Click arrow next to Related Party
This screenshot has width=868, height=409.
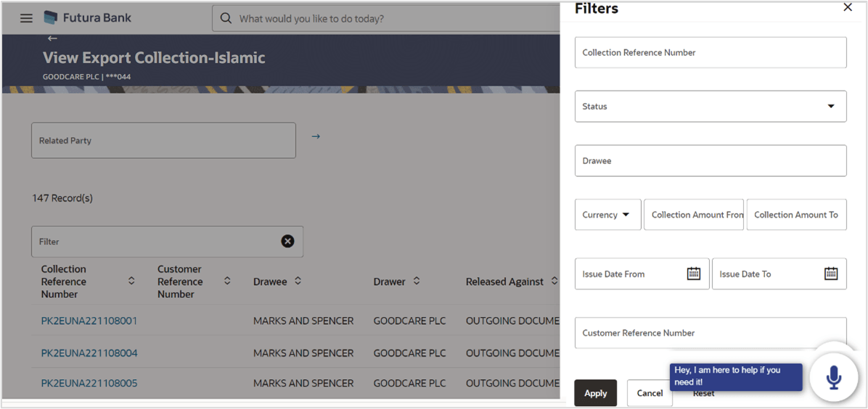[316, 136]
